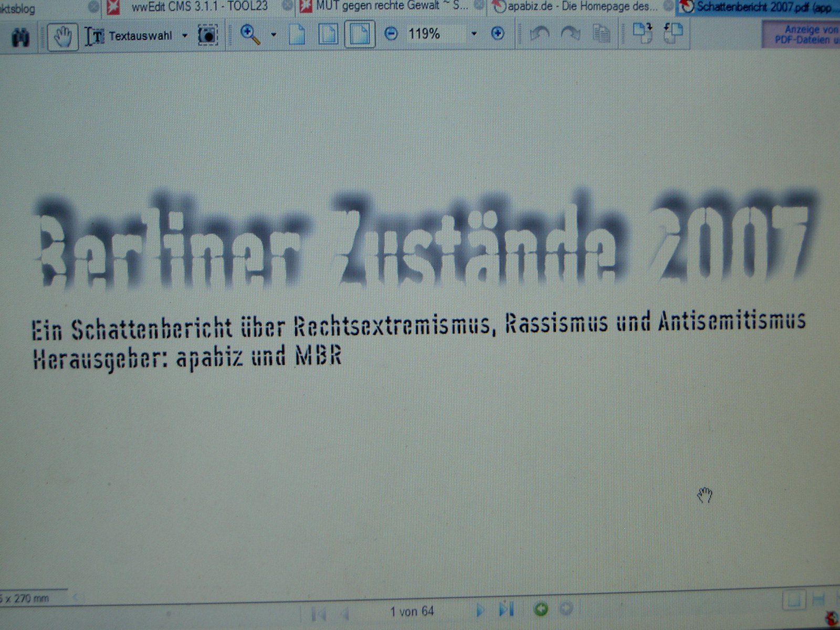Click the green Previous View arrow
Screen dimensions: 840x630
[x=541, y=609]
